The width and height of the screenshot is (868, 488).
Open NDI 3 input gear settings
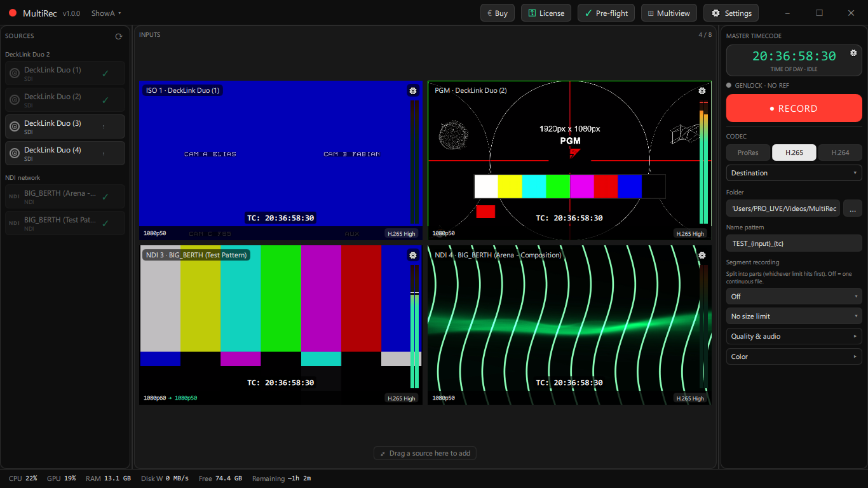pyautogui.click(x=413, y=255)
